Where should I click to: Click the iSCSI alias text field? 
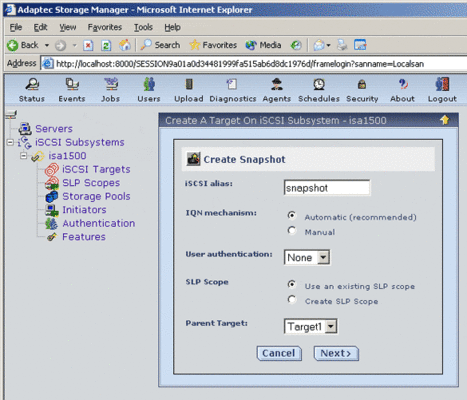coord(327,188)
